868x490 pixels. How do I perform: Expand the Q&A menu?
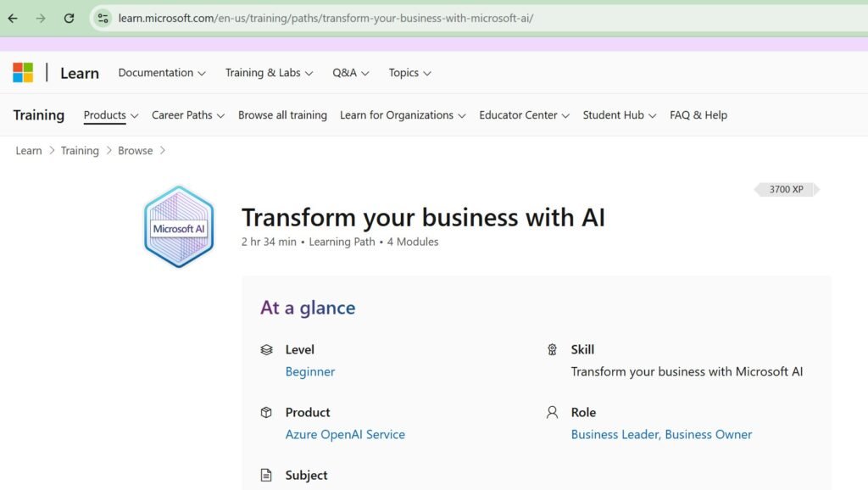point(350,73)
